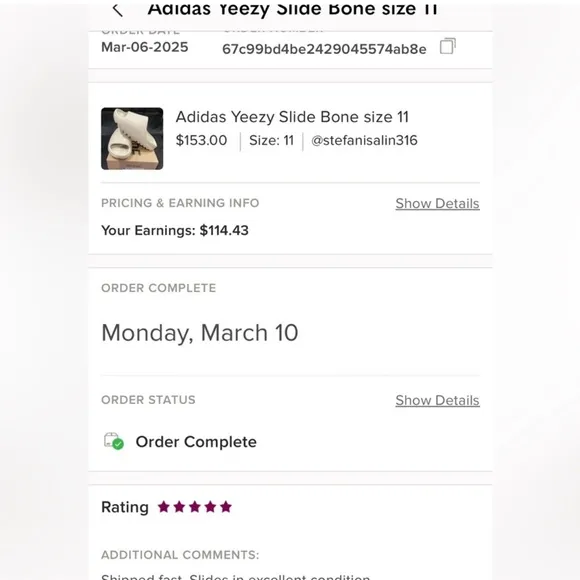Tap the Additional Comments heading

[x=180, y=555]
